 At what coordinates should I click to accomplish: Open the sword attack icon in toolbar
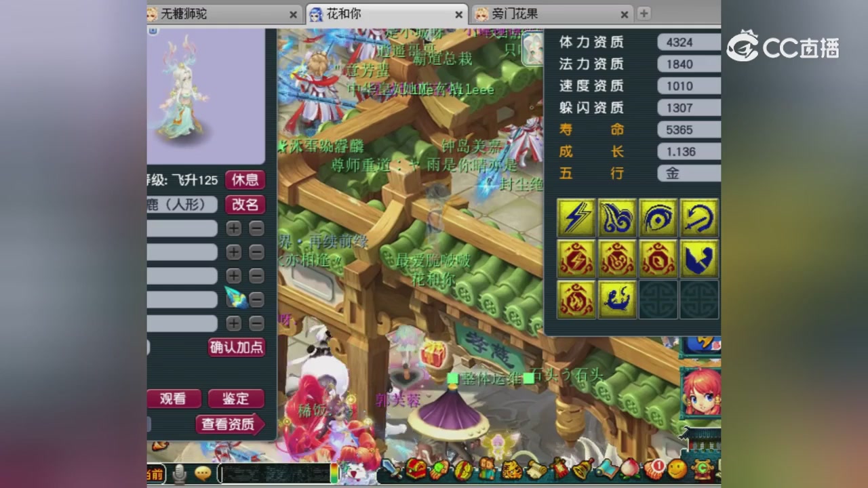point(393,469)
